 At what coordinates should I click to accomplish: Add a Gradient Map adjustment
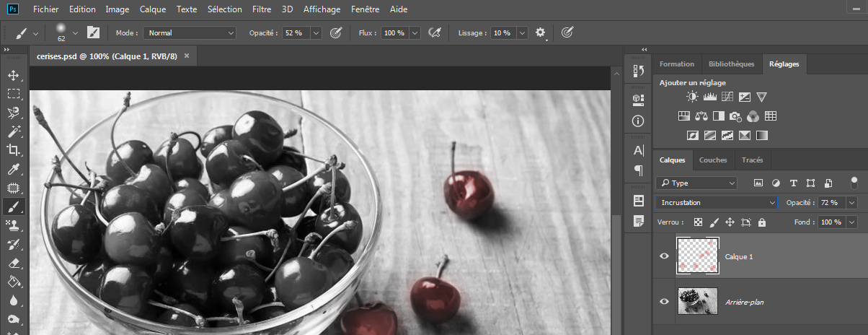[762, 134]
